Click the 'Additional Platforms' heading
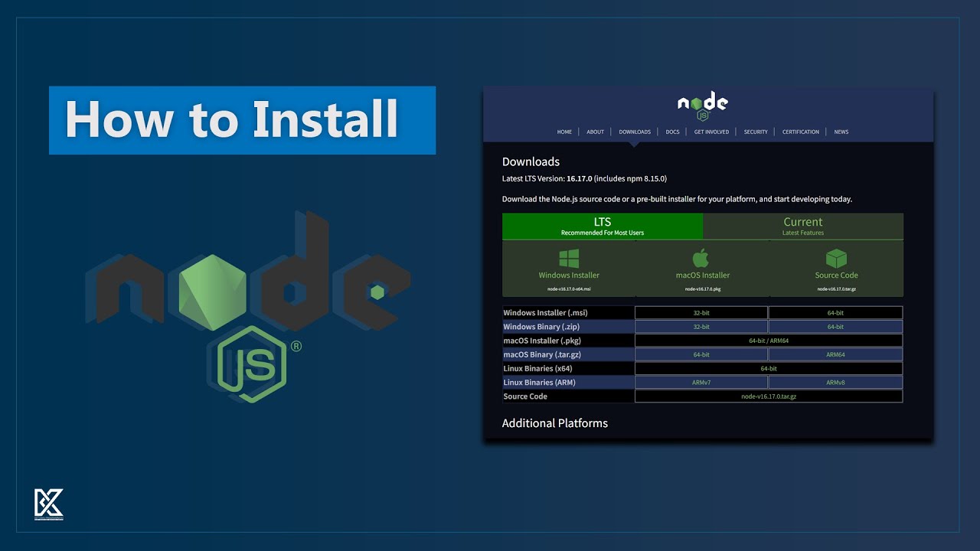980x551 pixels. pyautogui.click(x=555, y=423)
